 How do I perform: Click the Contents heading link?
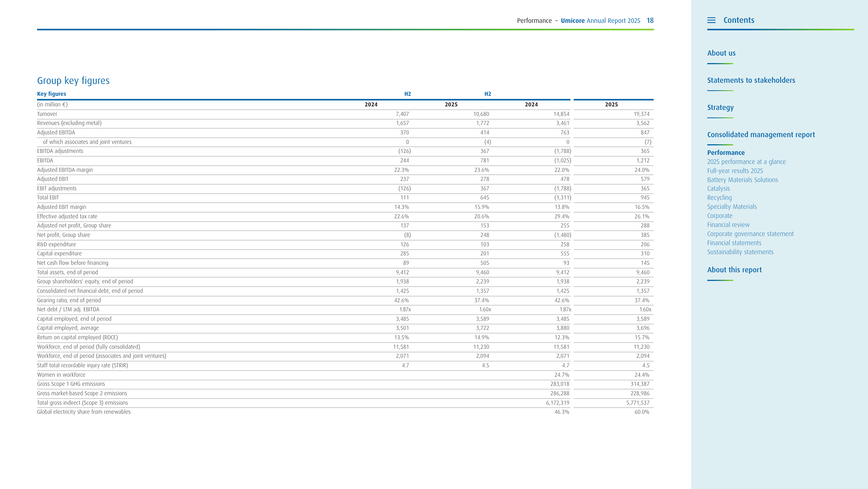pyautogui.click(x=739, y=20)
